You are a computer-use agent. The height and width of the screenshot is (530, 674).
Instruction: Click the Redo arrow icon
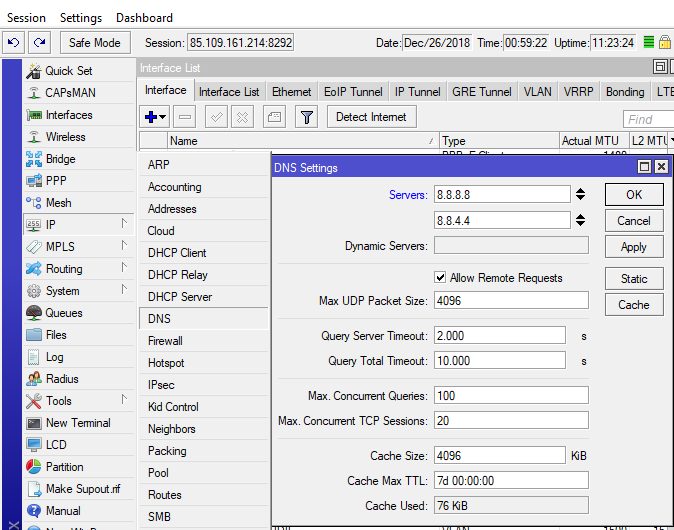pos(40,43)
